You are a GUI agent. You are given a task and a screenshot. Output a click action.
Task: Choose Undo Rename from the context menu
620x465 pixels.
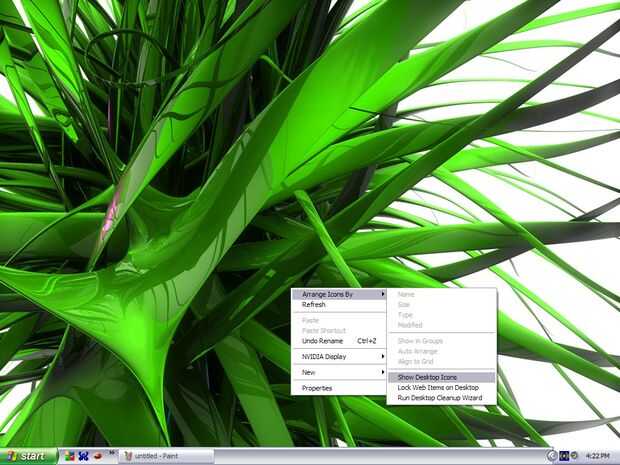click(338, 341)
